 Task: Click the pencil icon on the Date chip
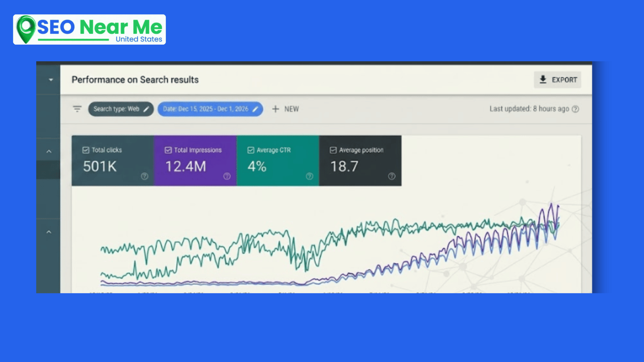pyautogui.click(x=255, y=109)
